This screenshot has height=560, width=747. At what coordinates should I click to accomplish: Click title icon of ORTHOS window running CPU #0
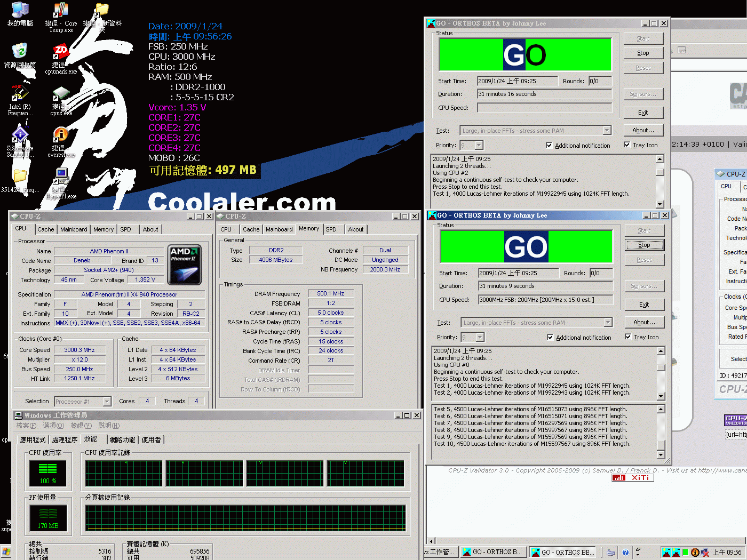432,215
